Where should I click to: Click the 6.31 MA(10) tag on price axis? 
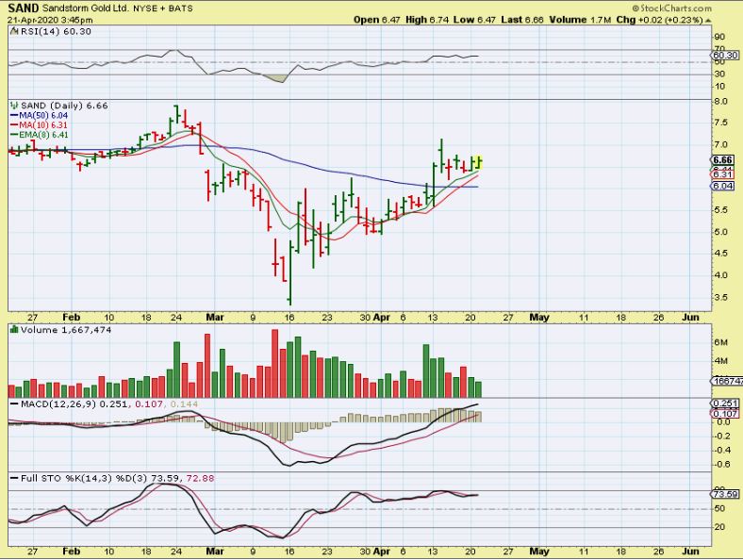tap(722, 174)
